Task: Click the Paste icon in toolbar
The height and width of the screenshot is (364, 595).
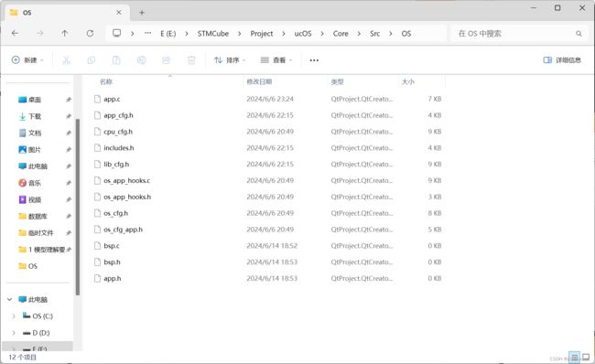Action: [x=116, y=60]
